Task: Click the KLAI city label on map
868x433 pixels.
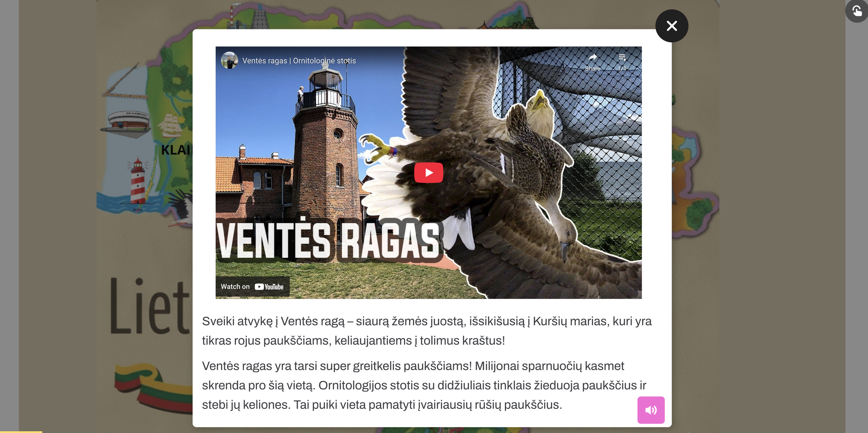Action: pos(176,150)
